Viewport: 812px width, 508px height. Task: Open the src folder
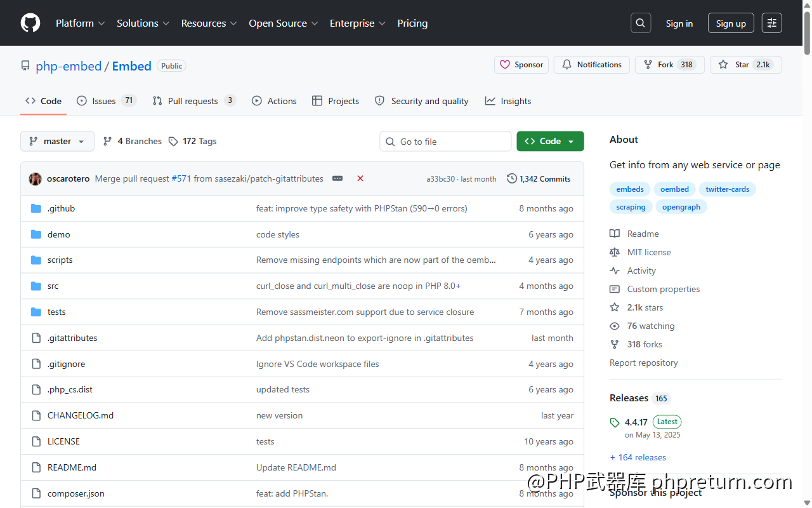53,286
